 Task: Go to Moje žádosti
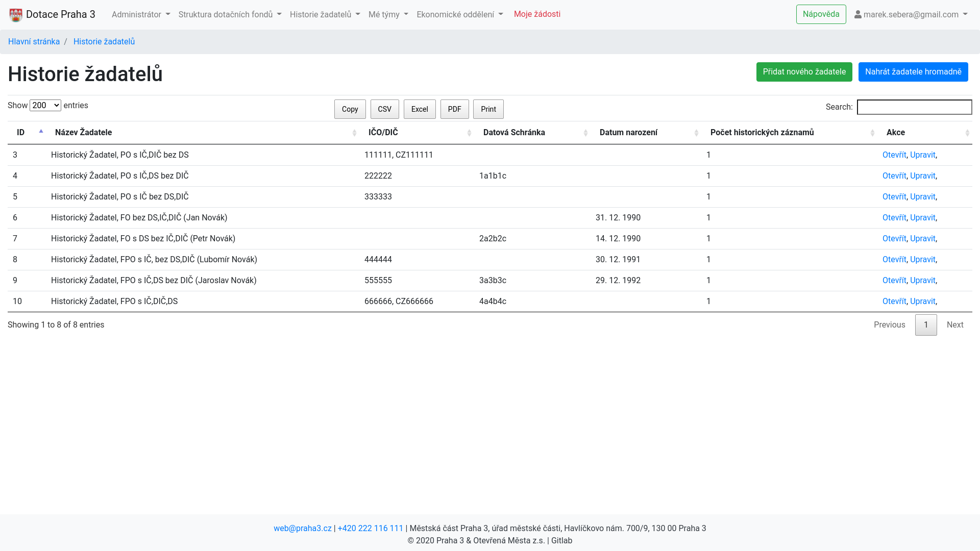(537, 14)
